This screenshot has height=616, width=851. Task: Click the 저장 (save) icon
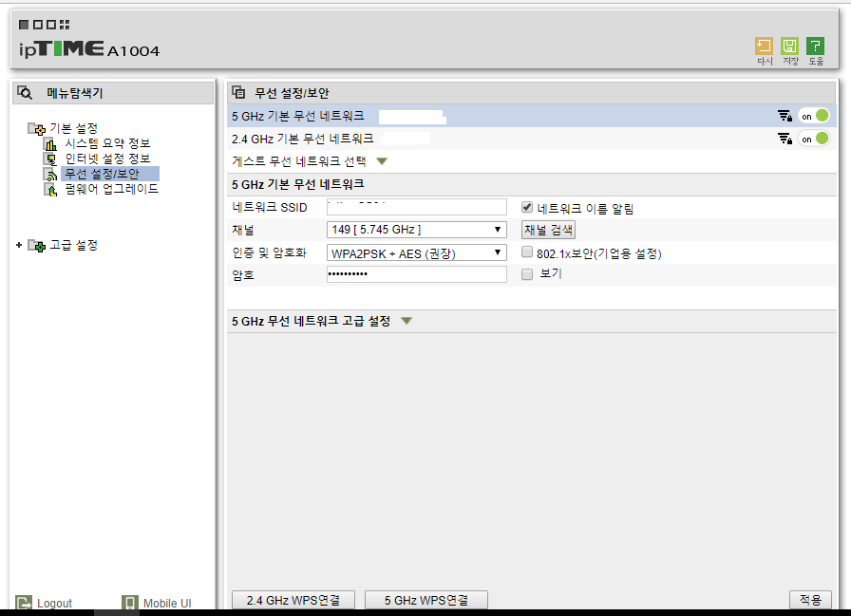789,47
